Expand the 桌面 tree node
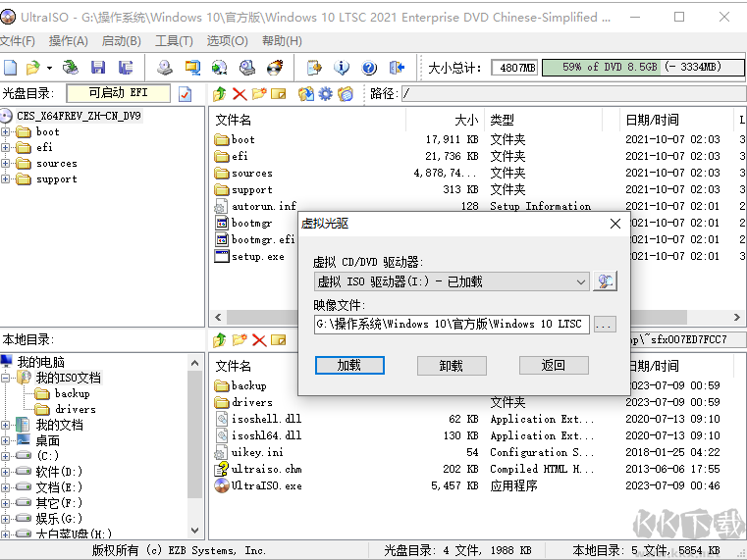 5,440
